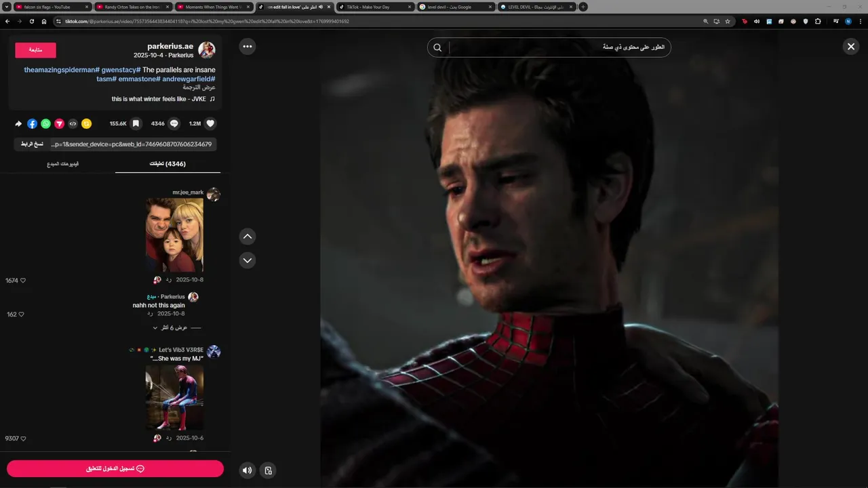Close the video viewer with the X button

pos(851,46)
